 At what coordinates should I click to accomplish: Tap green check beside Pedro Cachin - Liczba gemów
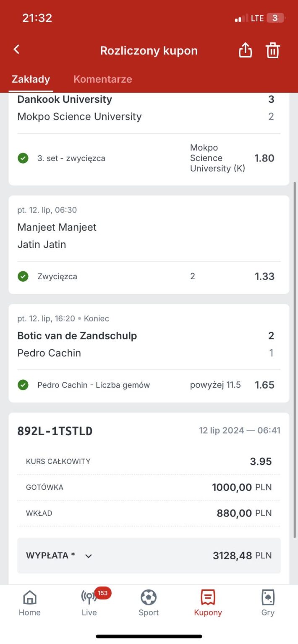23,385
